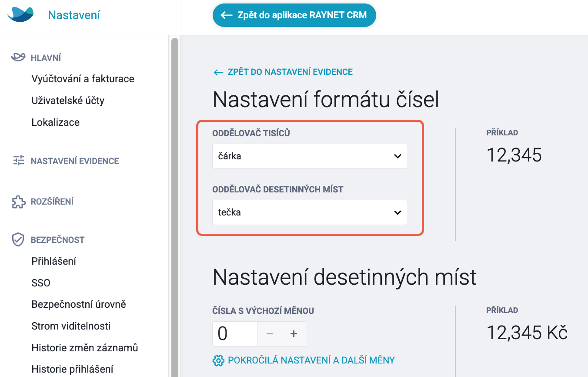The height and width of the screenshot is (377, 588).
Task: Select the Hlavní section heading
Action: point(46,58)
